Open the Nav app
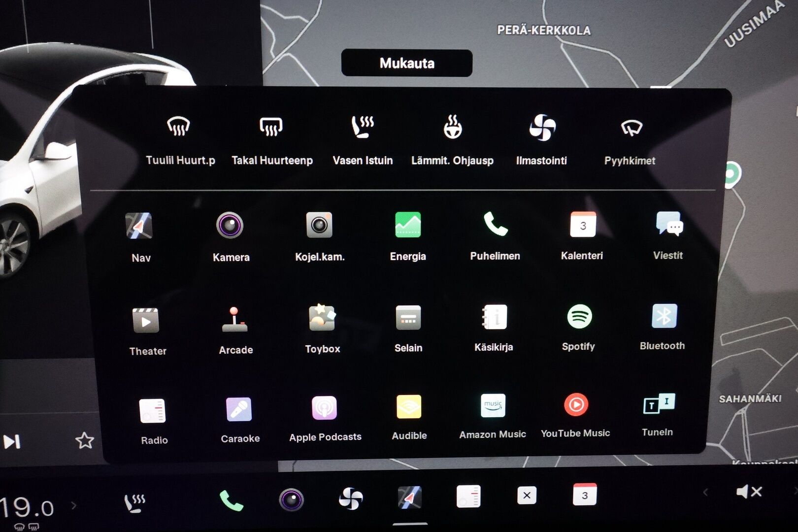 [139, 226]
